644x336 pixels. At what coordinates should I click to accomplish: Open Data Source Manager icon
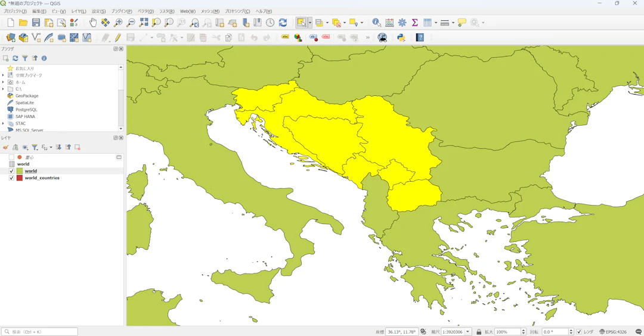pos(11,38)
